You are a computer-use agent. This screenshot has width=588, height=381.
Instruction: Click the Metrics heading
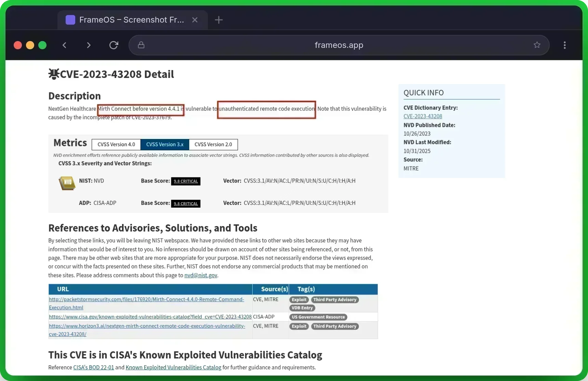coord(70,143)
